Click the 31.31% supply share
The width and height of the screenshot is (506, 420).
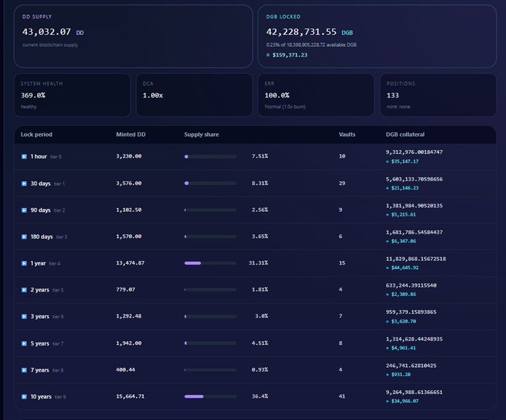pos(258,263)
